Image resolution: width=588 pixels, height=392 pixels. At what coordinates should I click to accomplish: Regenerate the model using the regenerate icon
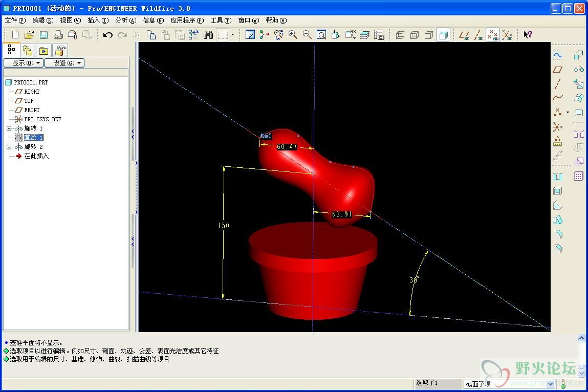click(x=194, y=35)
